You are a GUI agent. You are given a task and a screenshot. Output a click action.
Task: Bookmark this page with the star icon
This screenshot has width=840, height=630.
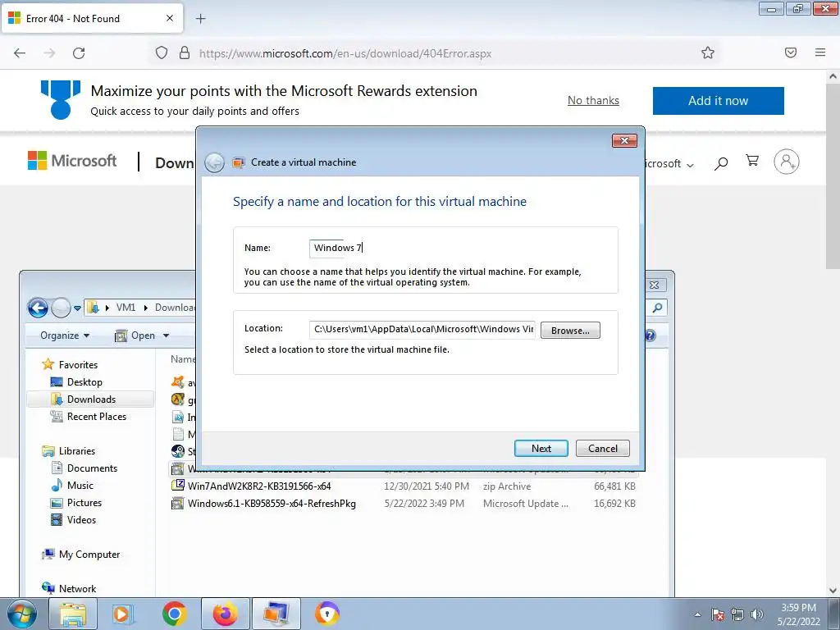coord(708,52)
